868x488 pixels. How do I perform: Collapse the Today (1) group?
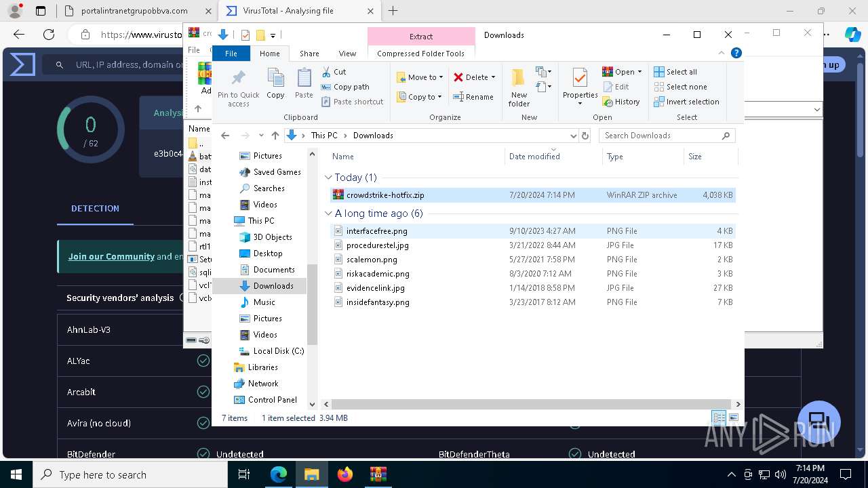(x=328, y=178)
